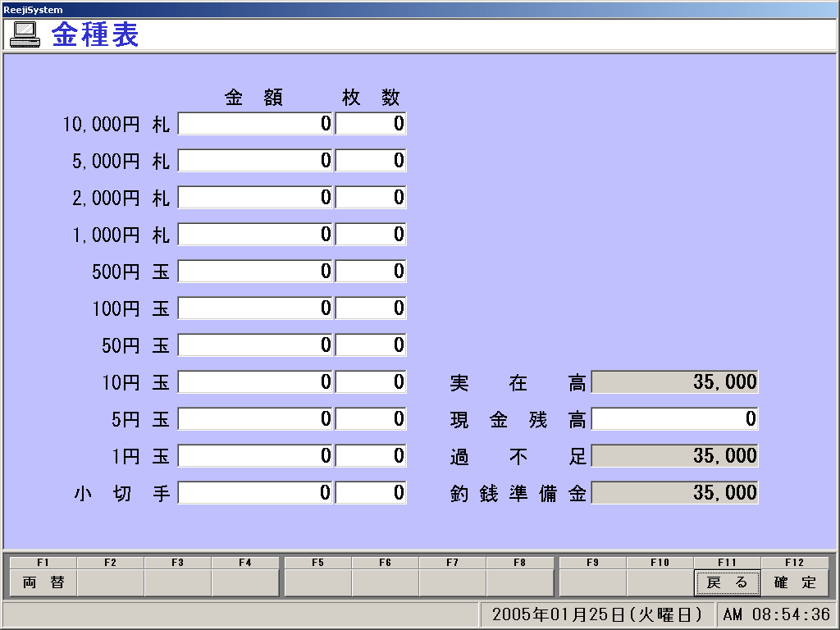This screenshot has height=630, width=840.
Task: Click the empty F5 function key button
Action: (317, 582)
